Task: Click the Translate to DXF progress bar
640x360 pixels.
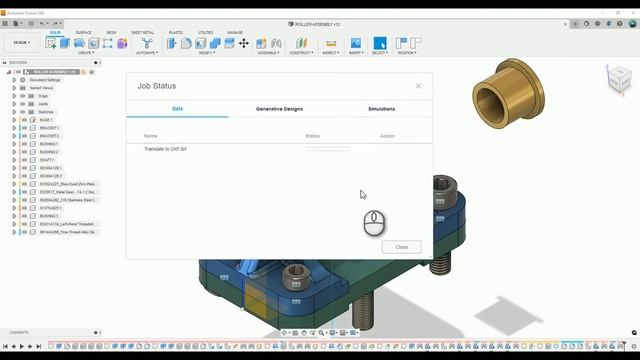Action: click(328, 149)
